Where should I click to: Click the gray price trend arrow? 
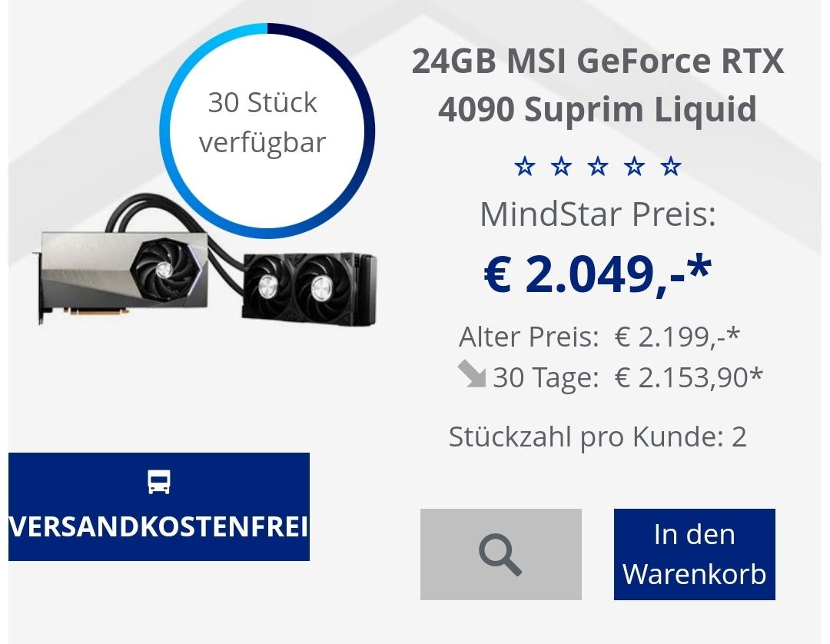point(471,373)
